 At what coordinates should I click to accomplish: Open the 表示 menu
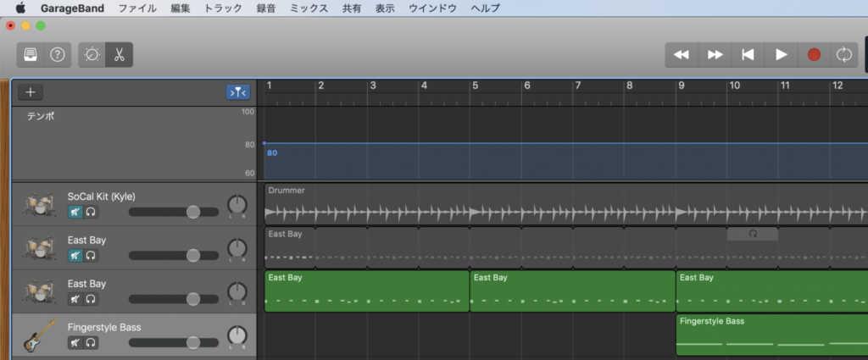coord(385,8)
